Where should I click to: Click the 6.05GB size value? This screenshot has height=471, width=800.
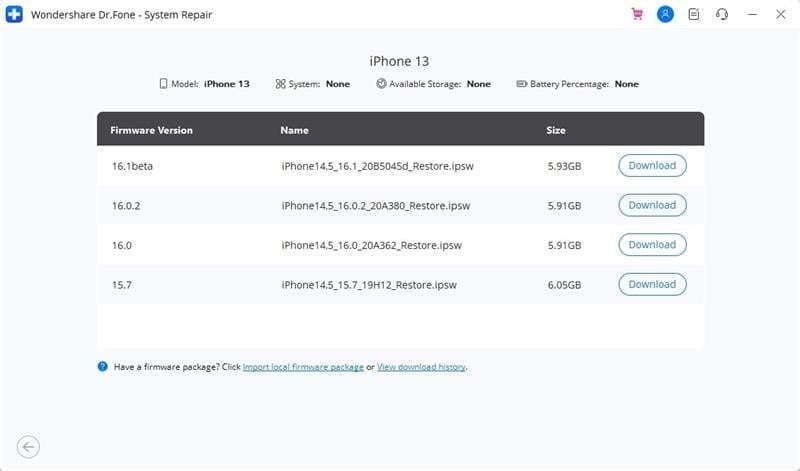564,285
